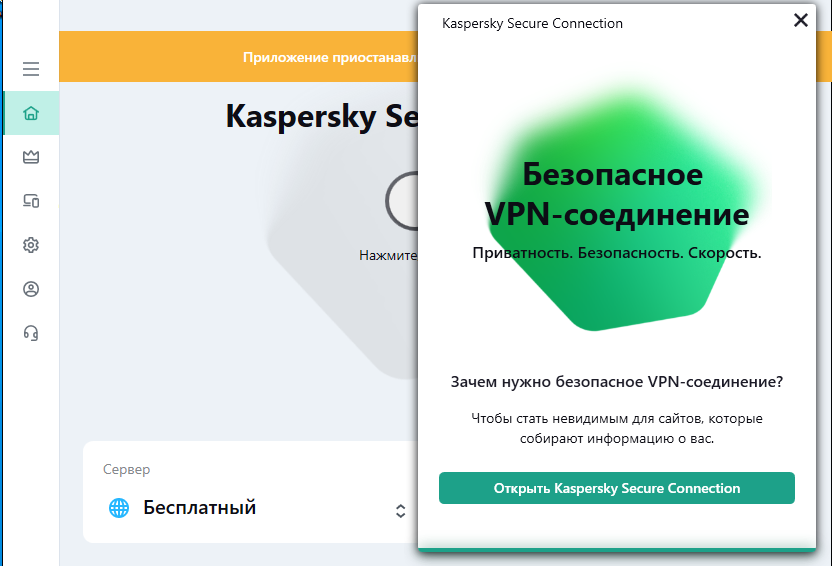Image resolution: width=832 pixels, height=566 pixels.
Task: Open support via the headset icon
Action: [31, 333]
